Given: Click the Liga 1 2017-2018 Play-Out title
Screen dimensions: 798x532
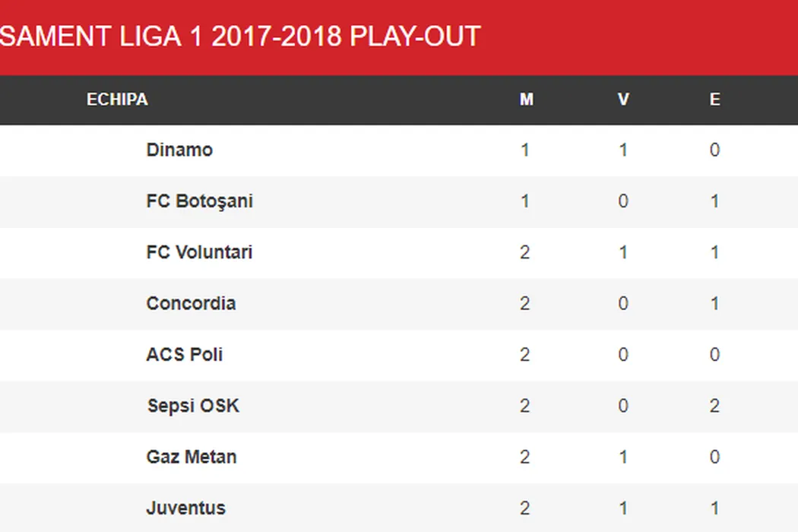Looking at the screenshot, I should pyautogui.click(x=240, y=36).
